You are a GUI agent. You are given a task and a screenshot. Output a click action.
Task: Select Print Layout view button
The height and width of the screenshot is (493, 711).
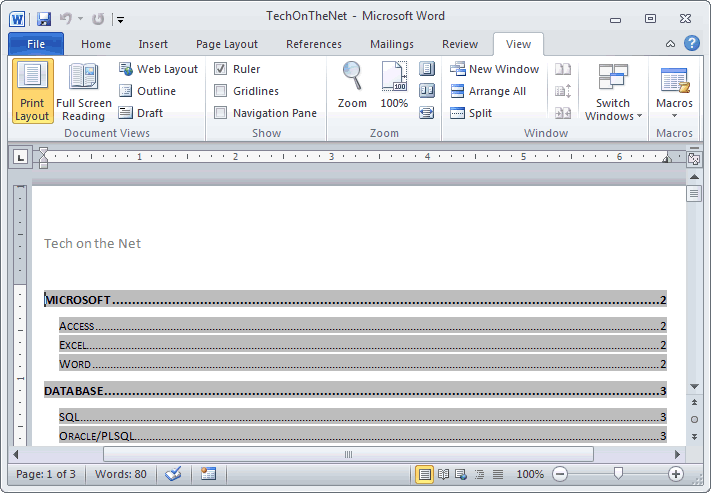(33, 91)
